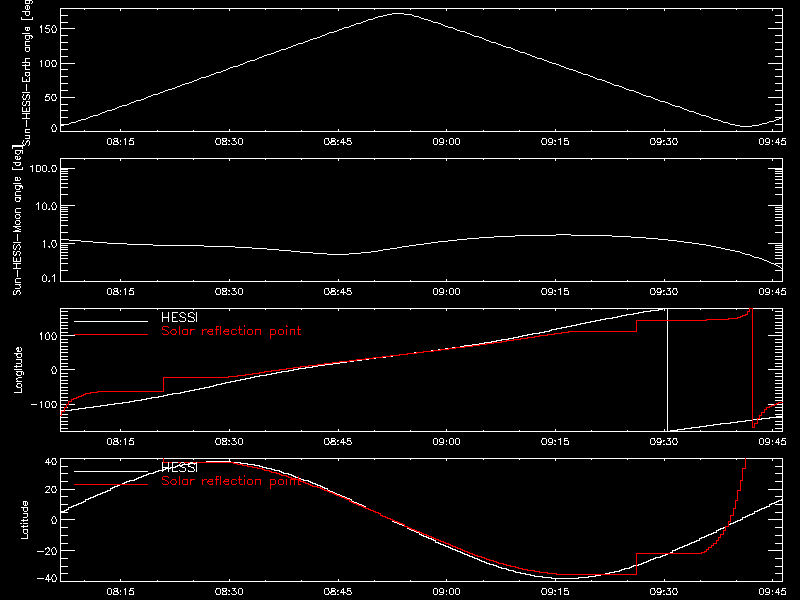Click the 100 tick on Longitude axis
800x600 pixels.
tap(48, 336)
